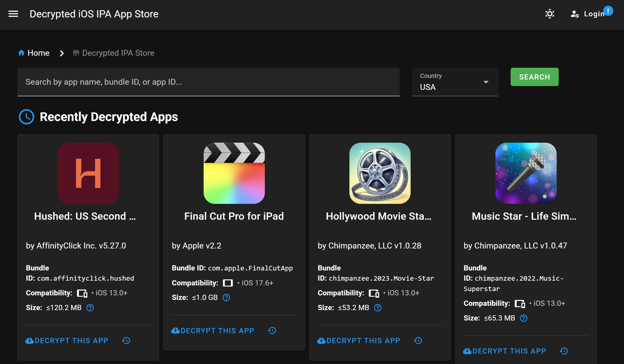Select bundle ID com.apple.FinalCutApp

coord(250,268)
